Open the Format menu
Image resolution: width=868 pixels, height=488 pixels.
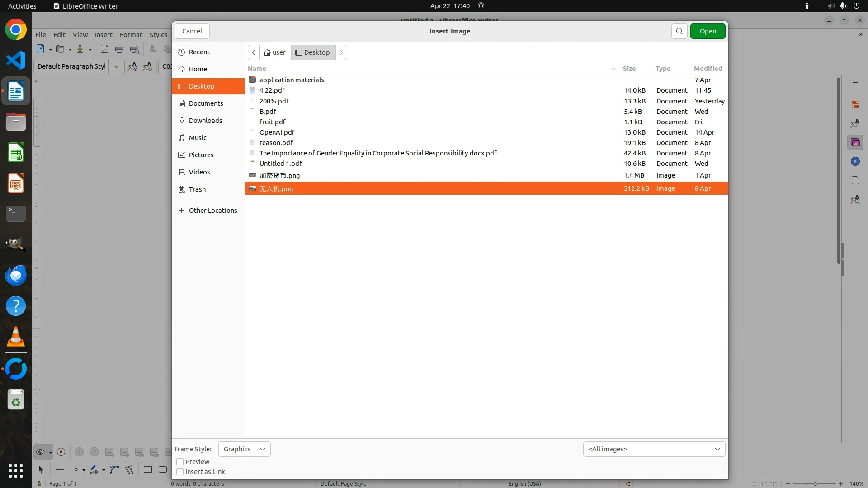pyautogui.click(x=131, y=35)
